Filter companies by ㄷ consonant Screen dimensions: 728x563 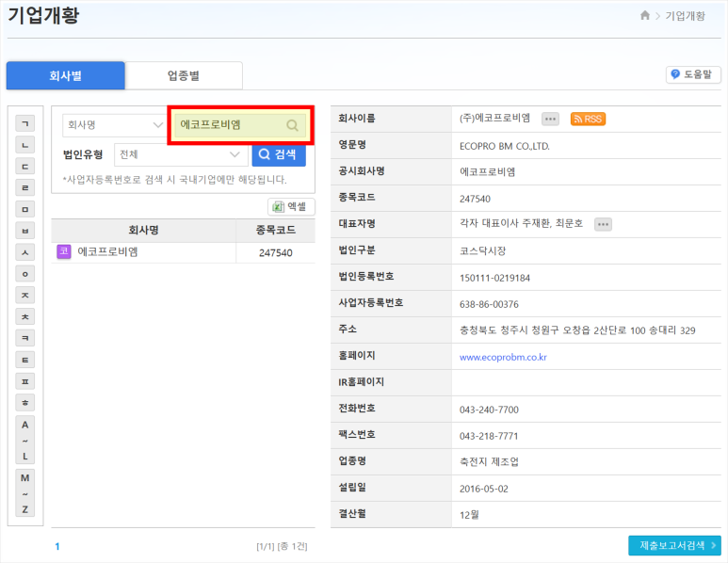[25, 166]
